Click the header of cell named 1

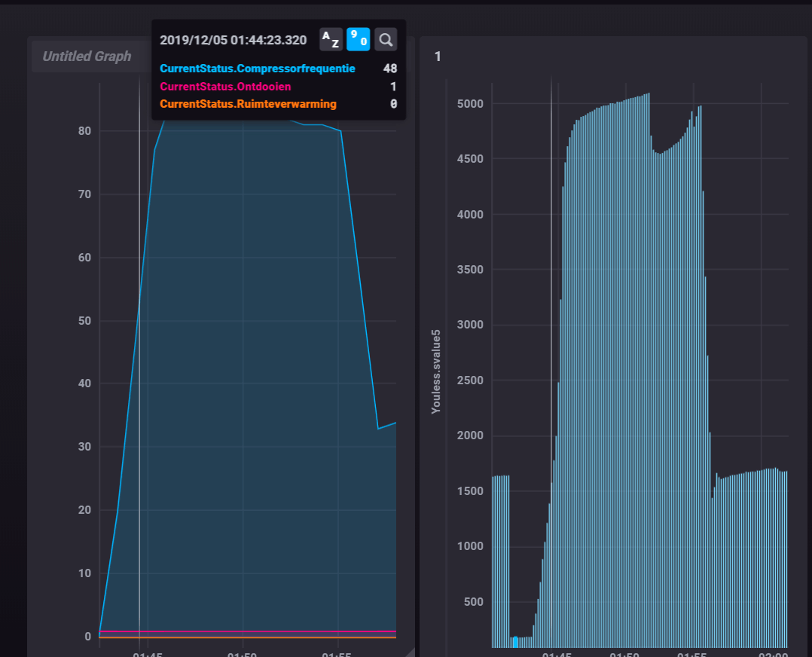(x=438, y=57)
